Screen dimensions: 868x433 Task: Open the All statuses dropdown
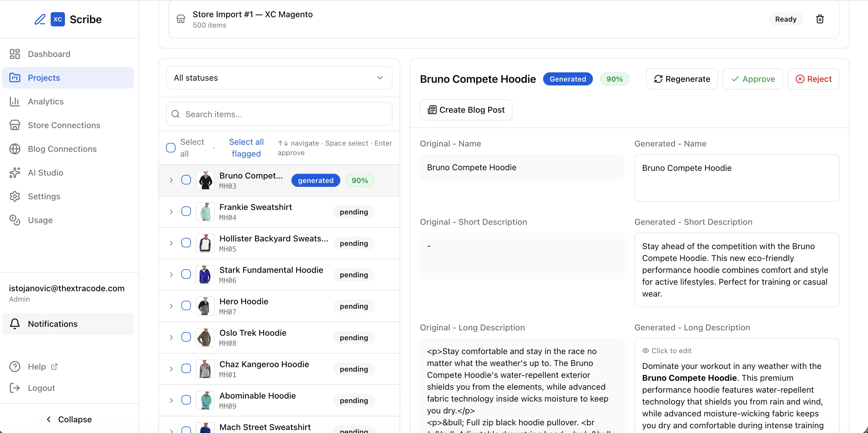[279, 78]
